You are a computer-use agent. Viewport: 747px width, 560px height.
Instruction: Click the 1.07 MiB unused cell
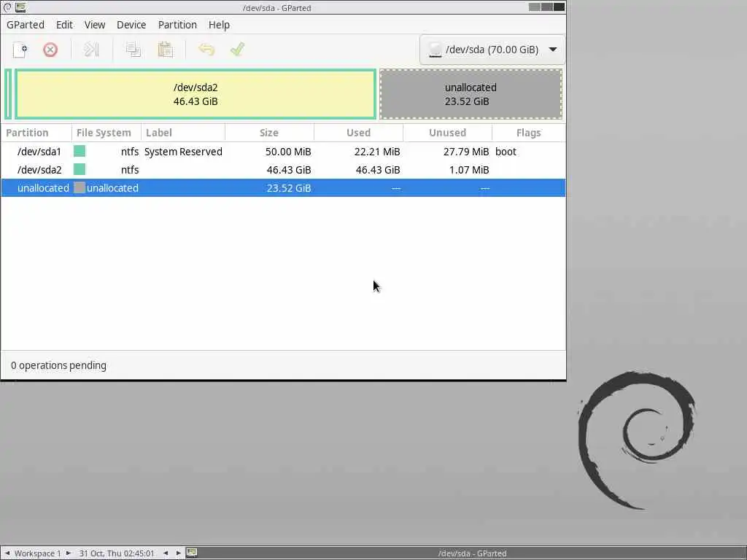[469, 169]
